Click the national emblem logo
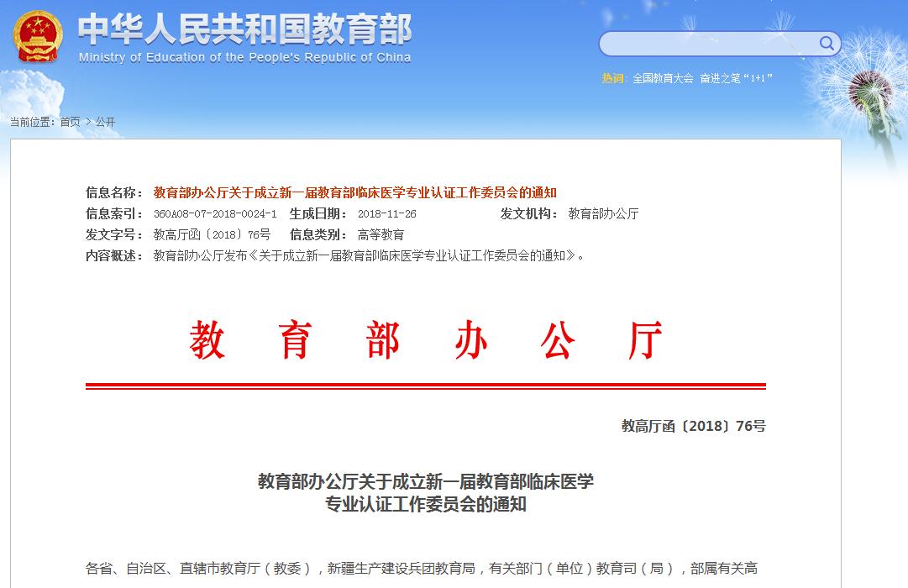The width and height of the screenshot is (908, 588). tap(38, 36)
